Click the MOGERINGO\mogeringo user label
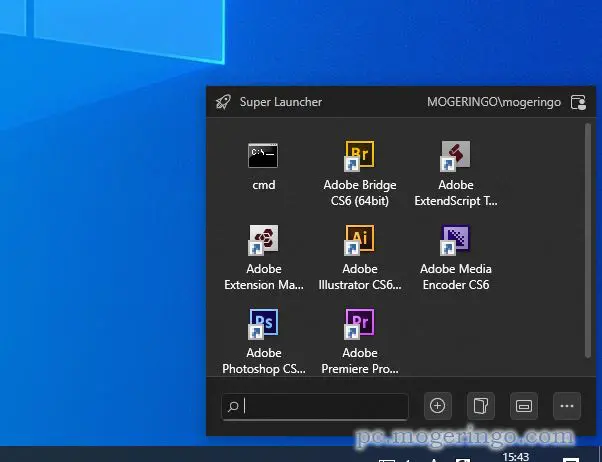Viewport: 602px width, 462px height. pyautogui.click(x=494, y=102)
